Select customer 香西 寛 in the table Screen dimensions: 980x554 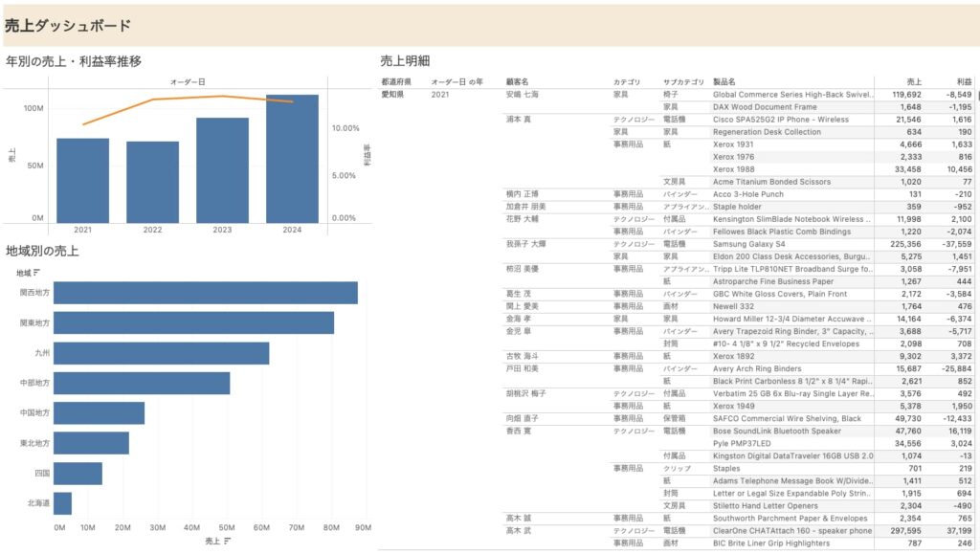(519, 432)
